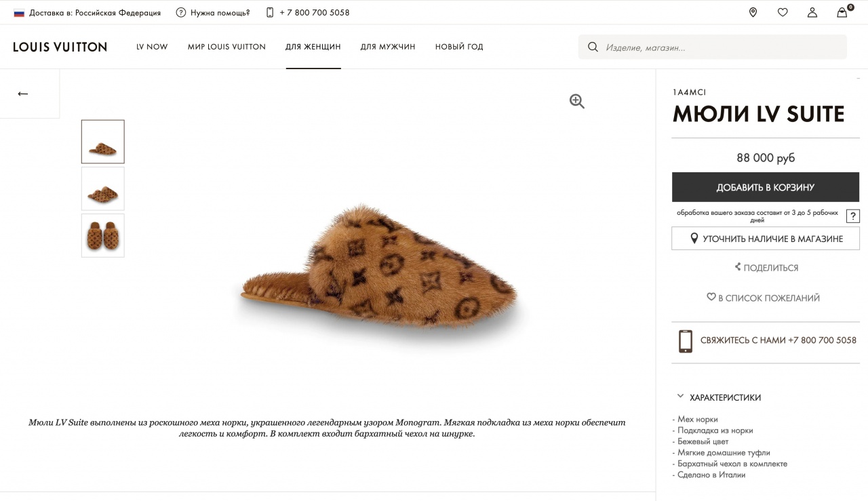Open the Для мужчин menu
This screenshot has height=501, width=868.
(x=388, y=47)
